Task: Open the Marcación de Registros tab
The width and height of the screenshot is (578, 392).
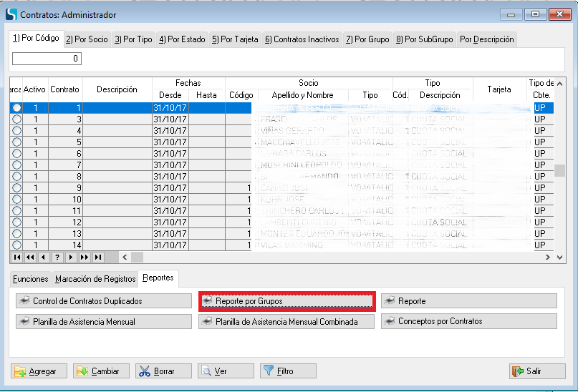Action: coord(95,278)
